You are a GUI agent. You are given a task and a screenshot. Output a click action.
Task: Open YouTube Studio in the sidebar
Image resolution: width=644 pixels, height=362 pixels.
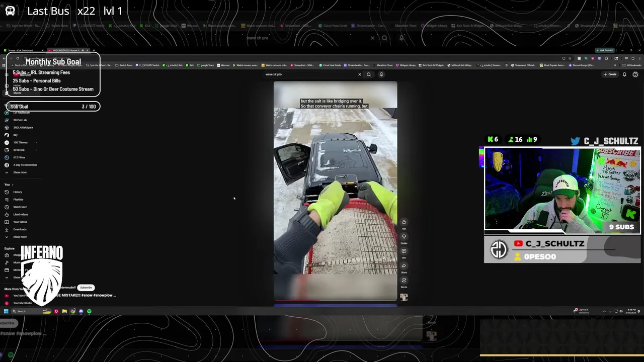point(19,303)
